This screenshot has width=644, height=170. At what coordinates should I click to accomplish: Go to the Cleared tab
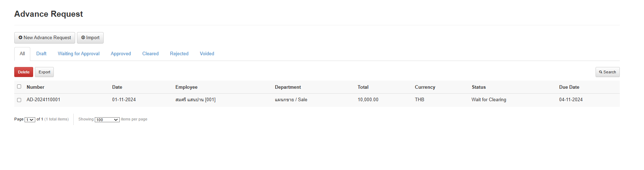(150, 54)
